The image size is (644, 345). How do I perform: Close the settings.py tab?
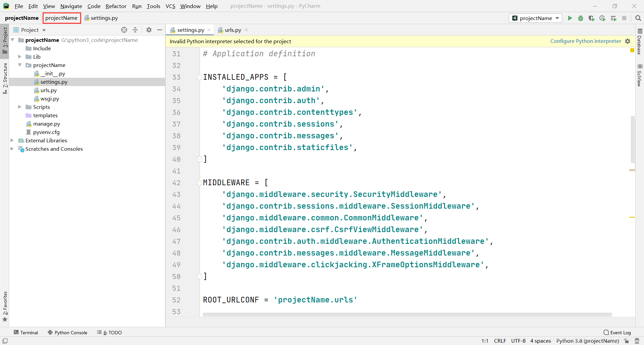coord(209,30)
